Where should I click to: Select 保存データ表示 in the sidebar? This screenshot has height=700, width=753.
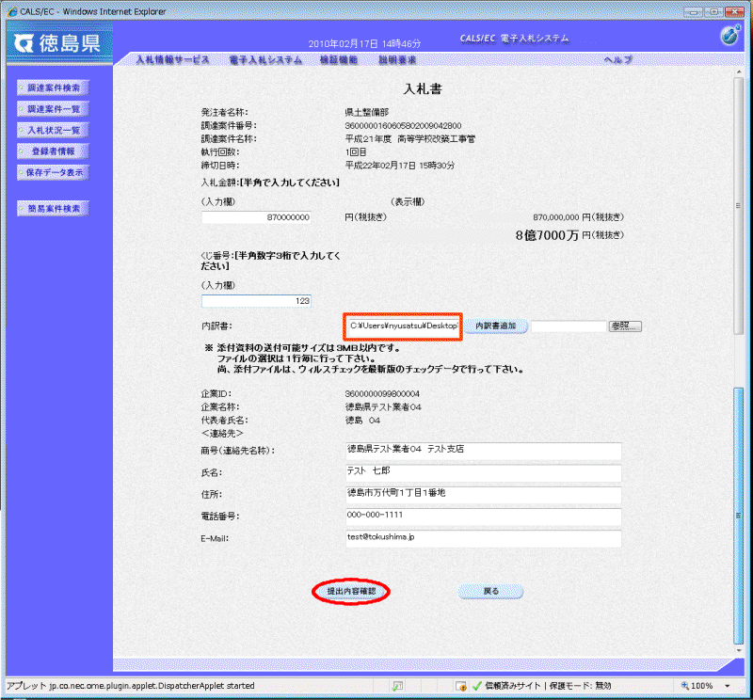54,172
